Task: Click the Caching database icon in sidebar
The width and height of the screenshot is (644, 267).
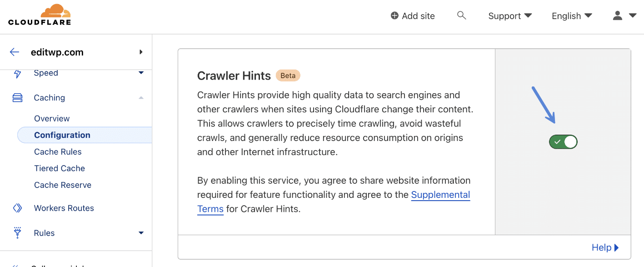Action: point(17,97)
